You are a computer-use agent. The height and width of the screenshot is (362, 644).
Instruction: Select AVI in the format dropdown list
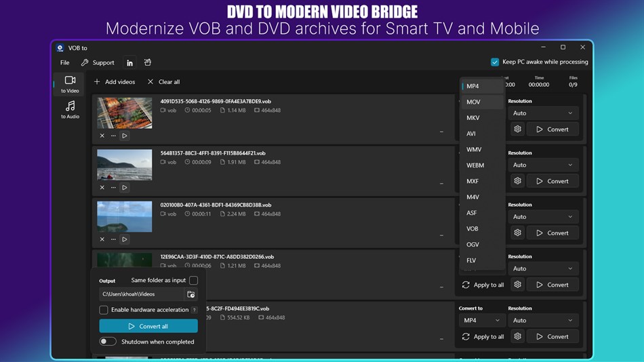482,134
